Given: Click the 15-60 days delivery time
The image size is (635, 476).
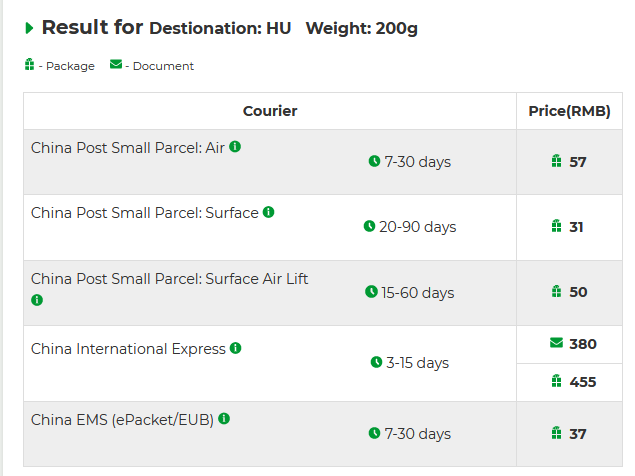Looking at the screenshot, I should 418,292.
